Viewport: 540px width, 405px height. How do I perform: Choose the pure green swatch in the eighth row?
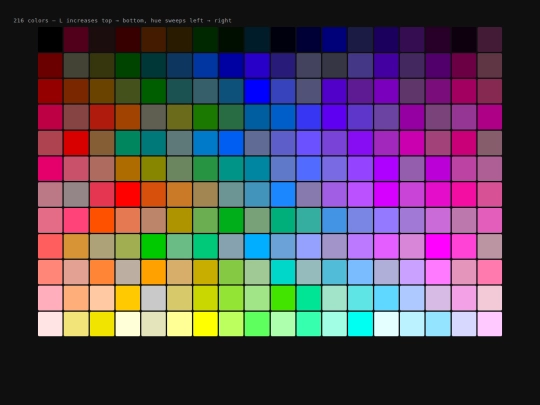[231, 220]
